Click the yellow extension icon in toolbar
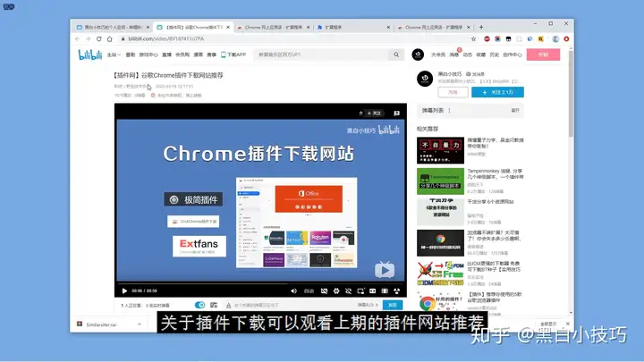 point(541,39)
